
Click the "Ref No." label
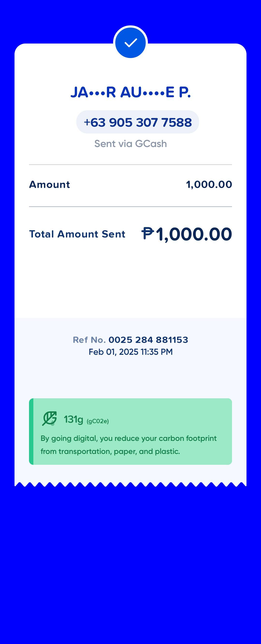89,340
